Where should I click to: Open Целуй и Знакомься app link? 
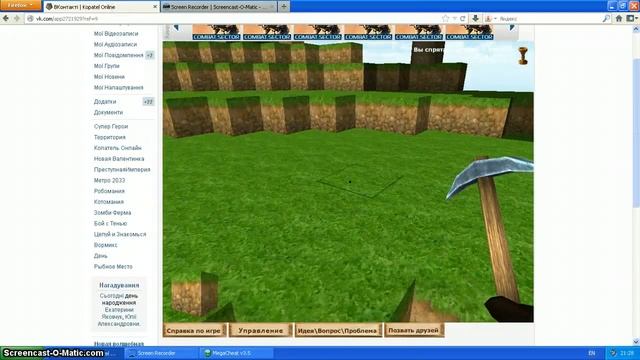120,234
